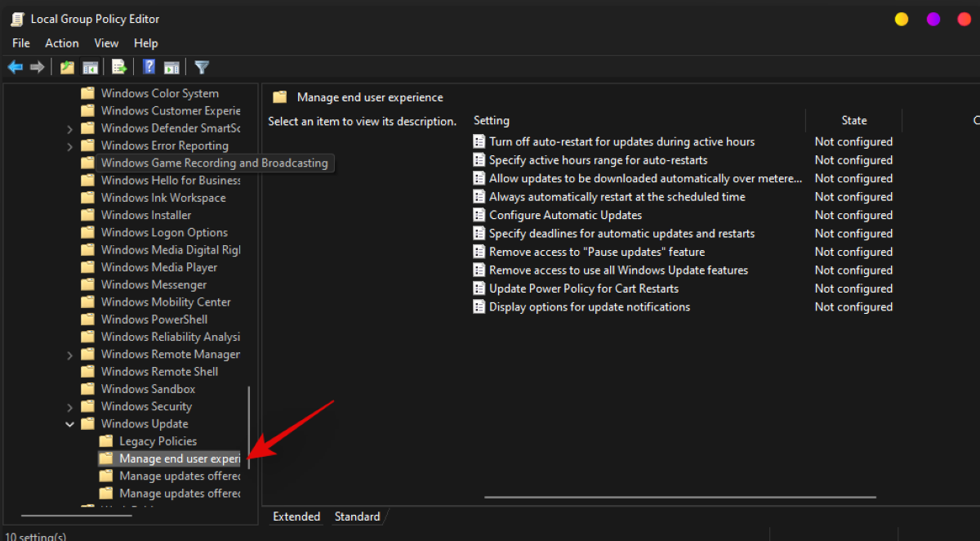Select the Standard tab

pos(357,516)
